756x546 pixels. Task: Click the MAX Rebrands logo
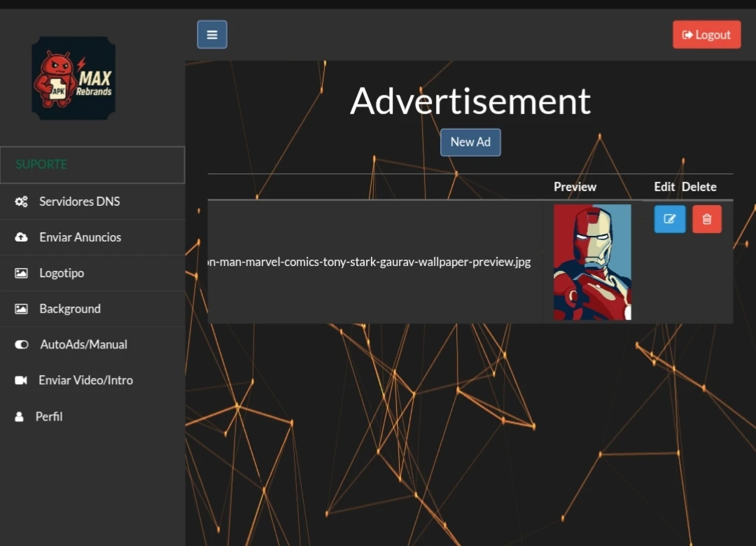[x=73, y=78]
